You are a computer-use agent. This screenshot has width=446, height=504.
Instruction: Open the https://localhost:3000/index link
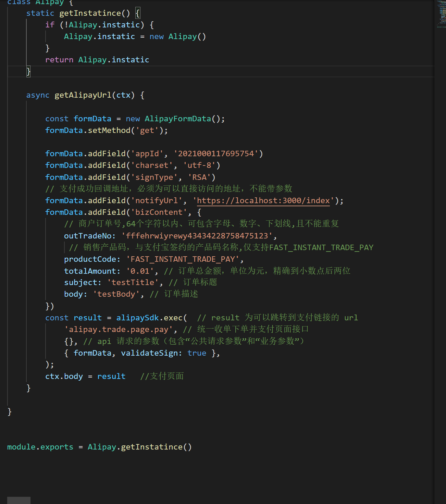coord(263,200)
